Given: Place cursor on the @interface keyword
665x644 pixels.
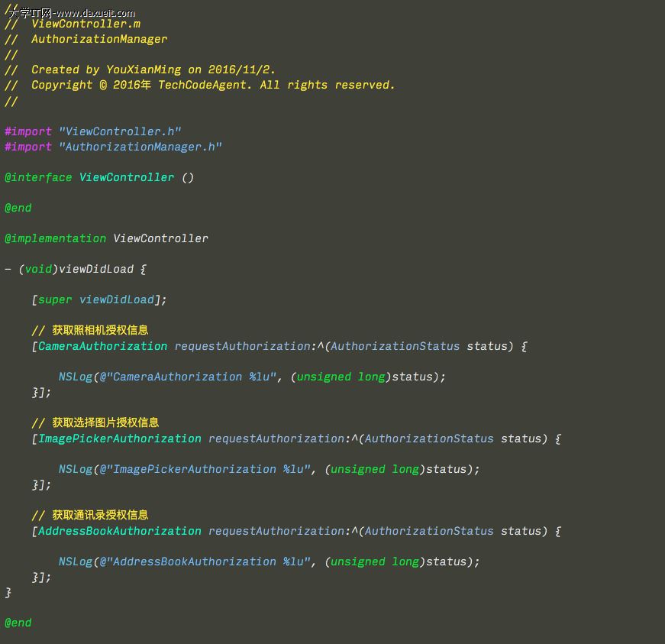Looking at the screenshot, I should (38, 177).
